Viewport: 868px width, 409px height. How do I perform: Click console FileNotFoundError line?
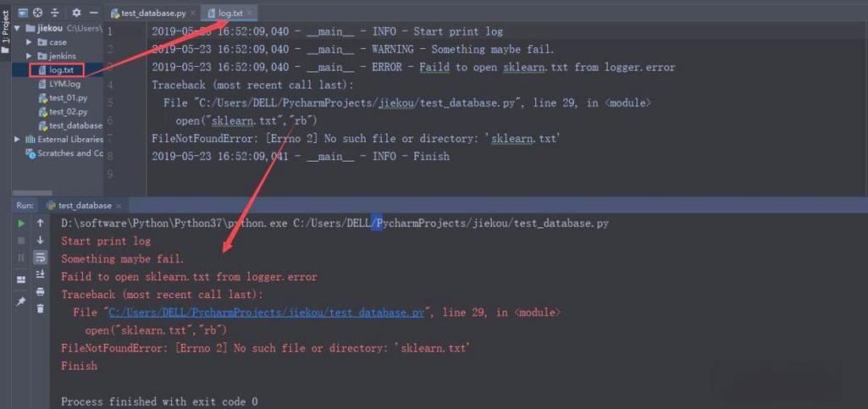tap(266, 348)
